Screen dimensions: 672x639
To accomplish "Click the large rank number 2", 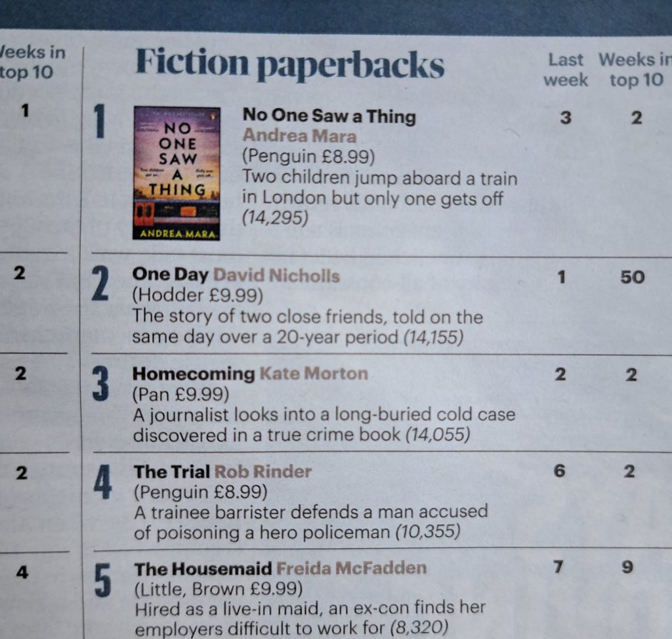I will 100,284.
